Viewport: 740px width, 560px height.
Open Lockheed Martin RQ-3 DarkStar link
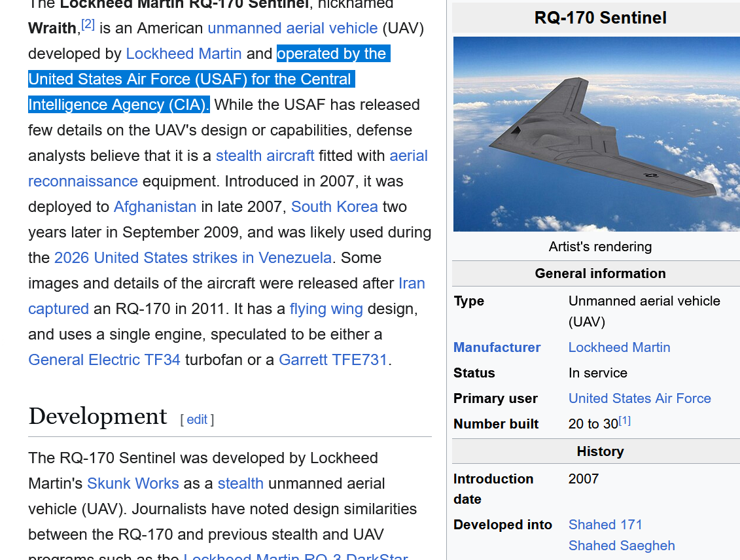click(296, 556)
